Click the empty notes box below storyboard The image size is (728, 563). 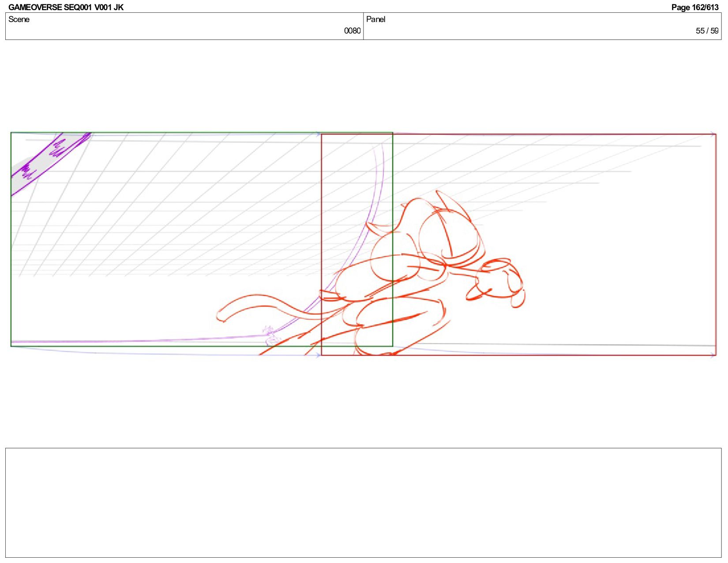coord(364,503)
